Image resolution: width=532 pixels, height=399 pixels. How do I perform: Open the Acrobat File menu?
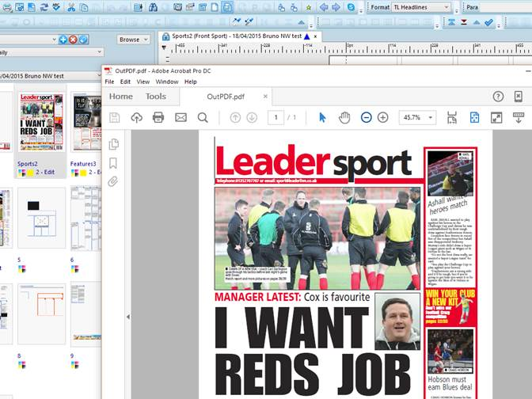pos(109,82)
